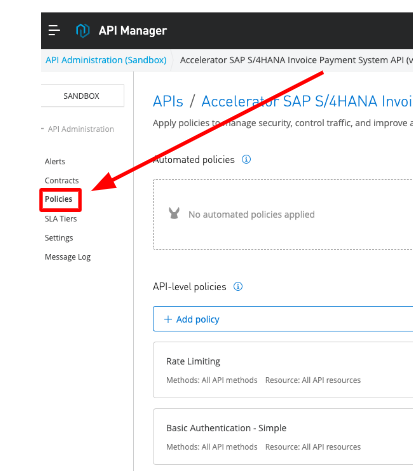413x471 pixels.
Task: Open Settings in the sidebar
Action: coord(59,238)
